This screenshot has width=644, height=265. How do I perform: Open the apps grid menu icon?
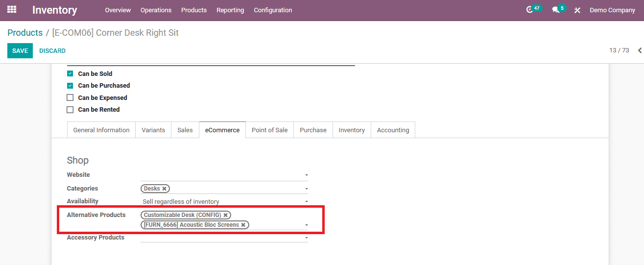pyautogui.click(x=12, y=10)
